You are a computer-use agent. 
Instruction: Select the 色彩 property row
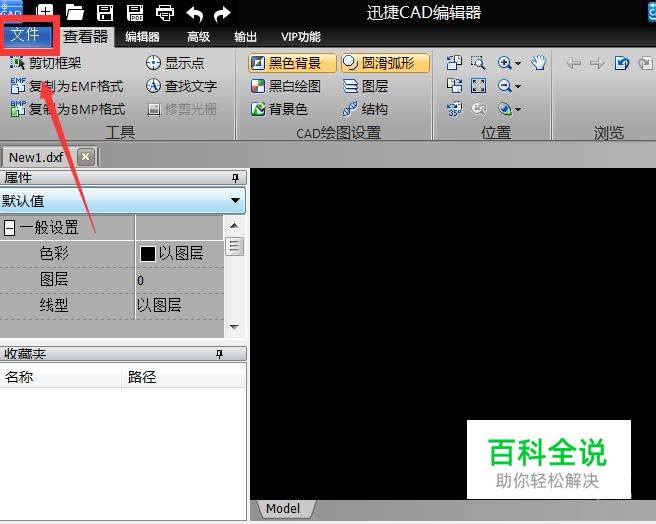112,254
